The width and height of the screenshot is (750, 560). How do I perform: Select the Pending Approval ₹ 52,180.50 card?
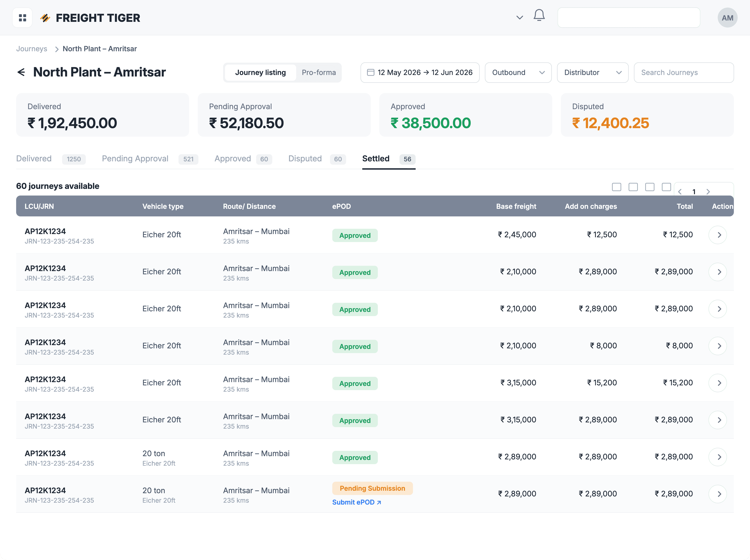pos(284,115)
